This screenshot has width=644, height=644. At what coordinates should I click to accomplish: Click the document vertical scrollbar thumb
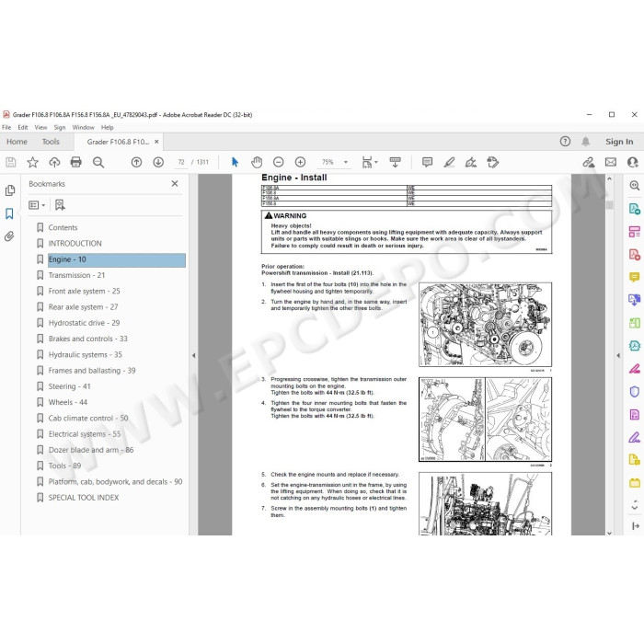click(x=609, y=204)
